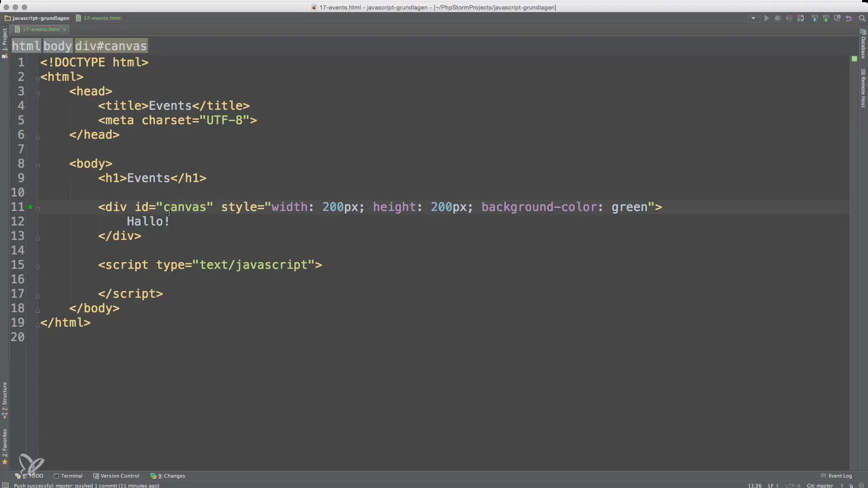Click the closing div fold marker line 13
The width and height of the screenshot is (868, 488).
(x=38, y=238)
